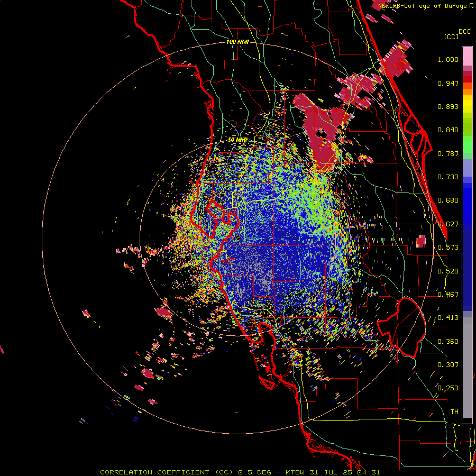
Task: Click the 0.680 legend value
Action: click(448, 200)
